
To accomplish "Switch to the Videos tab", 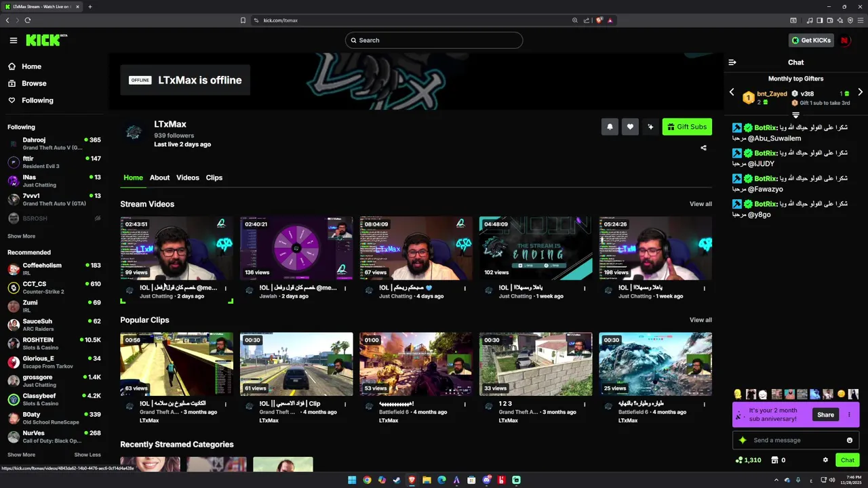I will 188,178.
